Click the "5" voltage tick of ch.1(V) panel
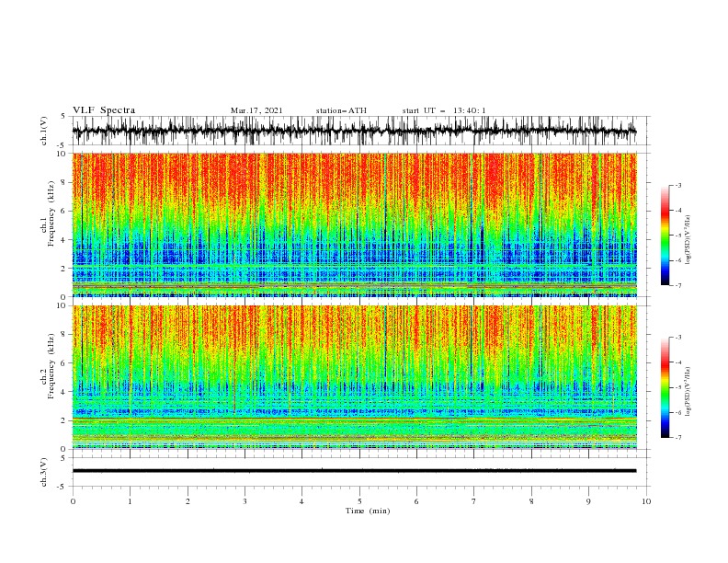The height and width of the screenshot is (563, 728). tap(64, 116)
